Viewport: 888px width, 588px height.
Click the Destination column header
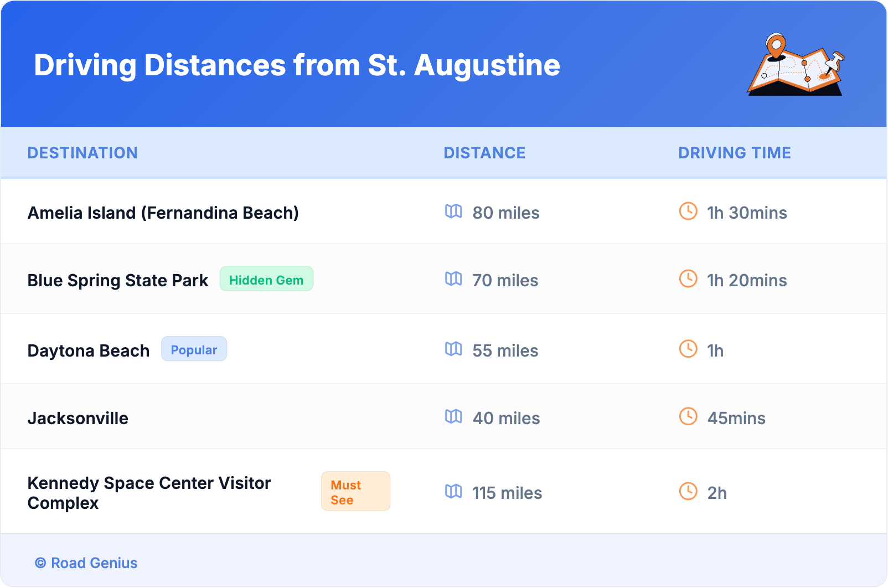[82, 153]
